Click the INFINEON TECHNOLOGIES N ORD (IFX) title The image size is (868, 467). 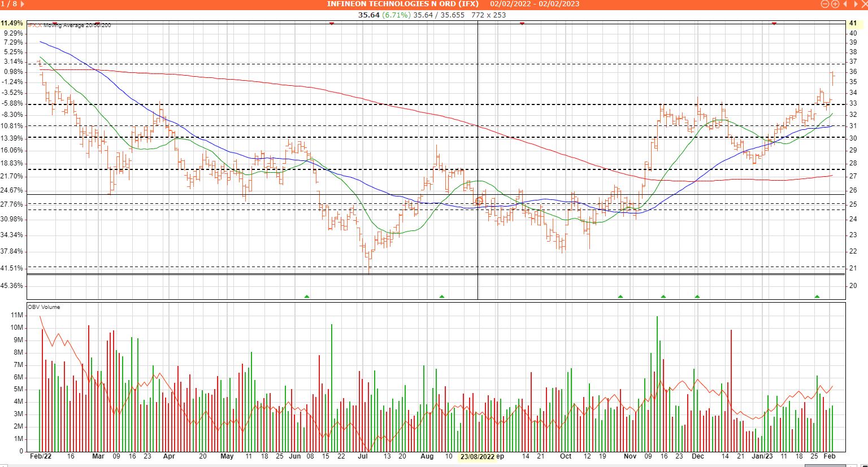(402, 4)
